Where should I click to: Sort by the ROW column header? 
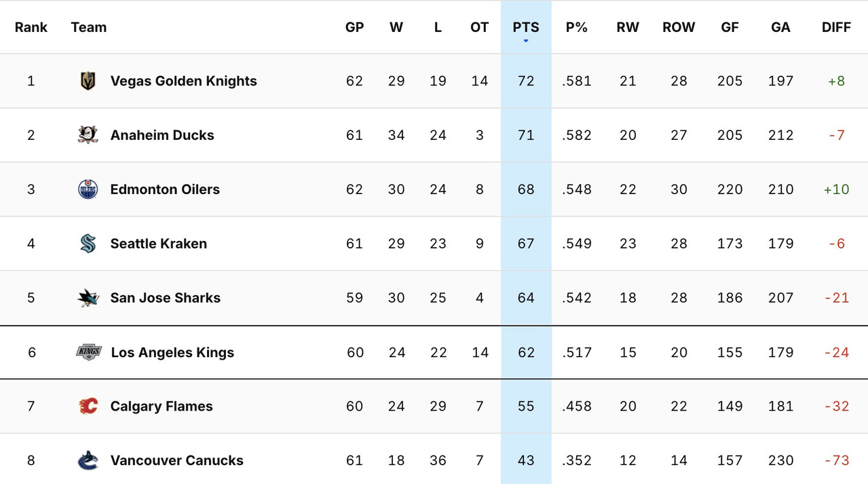click(x=679, y=27)
